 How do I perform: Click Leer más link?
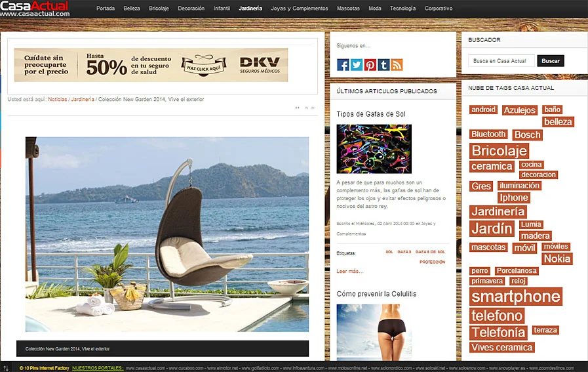[x=349, y=271]
